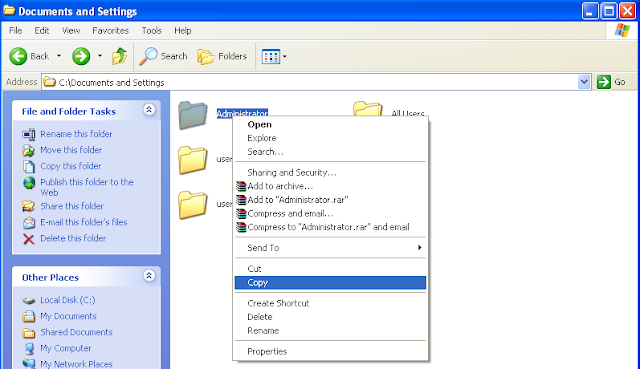Select the Administrator folder icon
The width and height of the screenshot is (640, 369).
point(193,116)
